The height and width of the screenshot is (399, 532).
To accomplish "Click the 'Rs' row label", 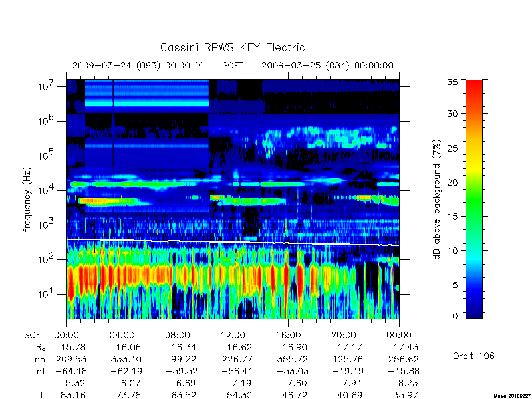I will [40, 348].
